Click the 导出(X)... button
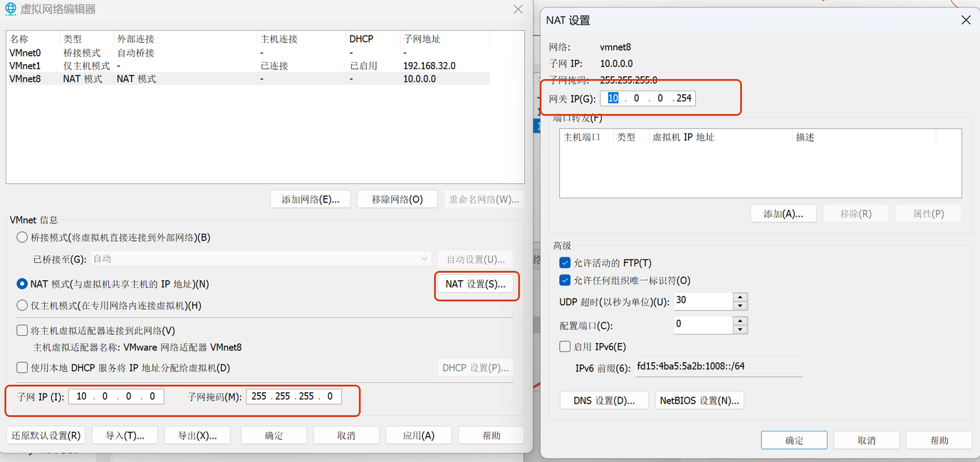This screenshot has width=980, height=462. coord(197,435)
